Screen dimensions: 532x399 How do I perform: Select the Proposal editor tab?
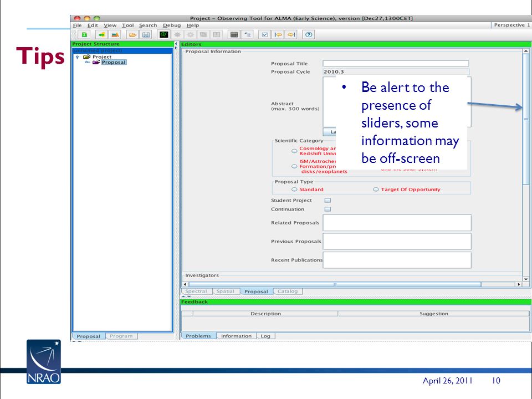click(256, 291)
